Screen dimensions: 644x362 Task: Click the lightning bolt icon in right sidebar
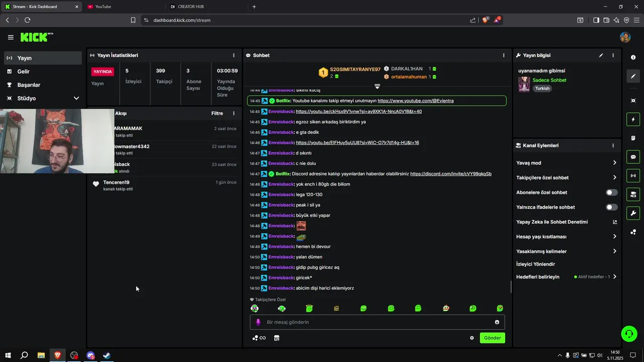[x=633, y=120]
